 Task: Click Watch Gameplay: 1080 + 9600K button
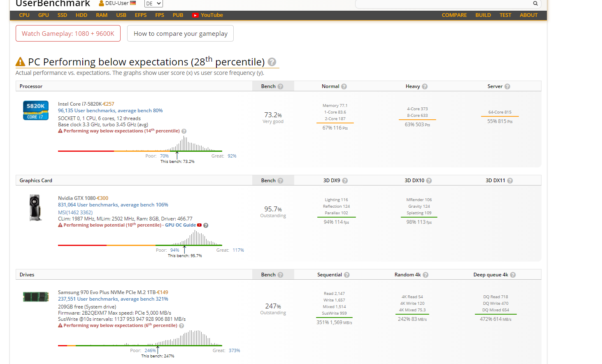68,33
